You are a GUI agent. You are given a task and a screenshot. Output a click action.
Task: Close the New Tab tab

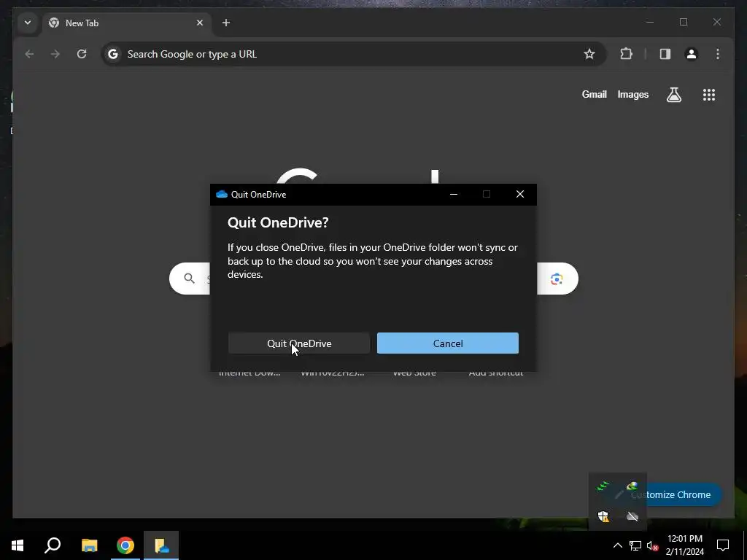(x=200, y=23)
